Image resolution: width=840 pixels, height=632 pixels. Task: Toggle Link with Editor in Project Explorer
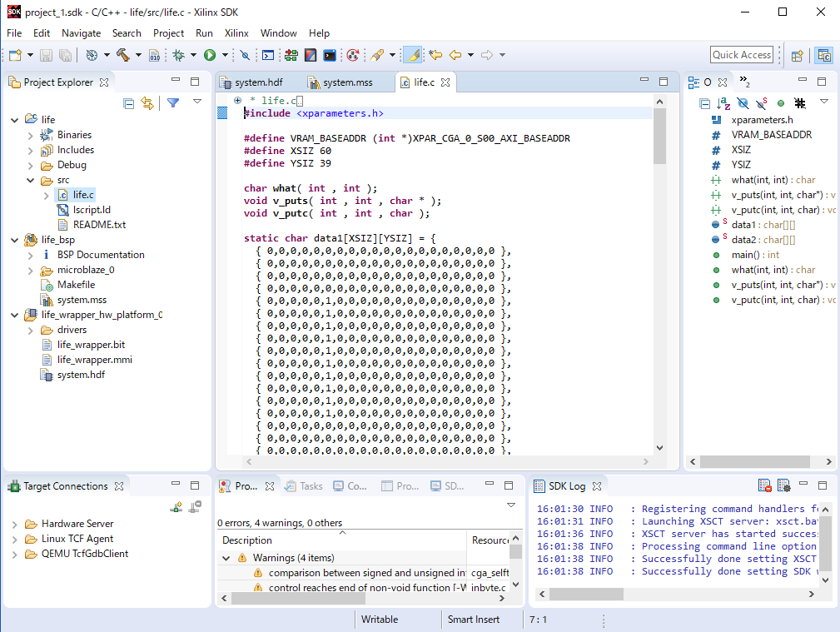pyautogui.click(x=147, y=102)
